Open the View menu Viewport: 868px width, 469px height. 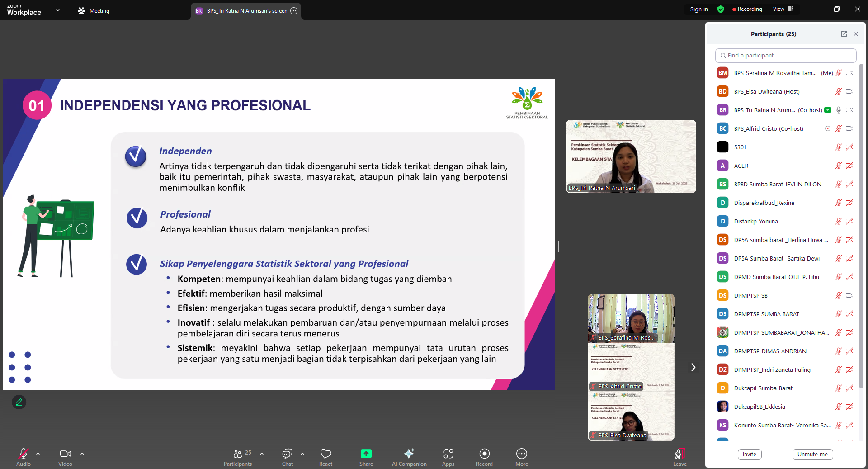pos(783,9)
